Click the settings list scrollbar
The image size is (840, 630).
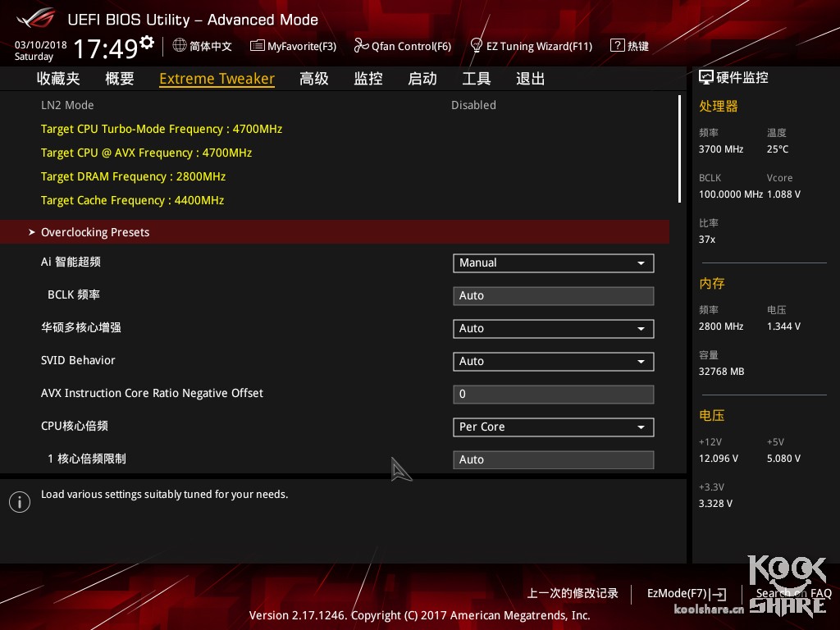(x=679, y=149)
